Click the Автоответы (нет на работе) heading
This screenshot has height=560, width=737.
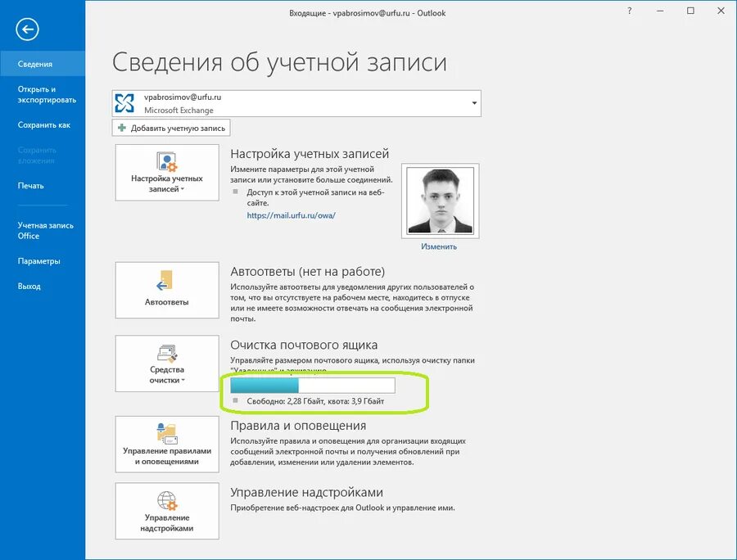click(x=307, y=272)
